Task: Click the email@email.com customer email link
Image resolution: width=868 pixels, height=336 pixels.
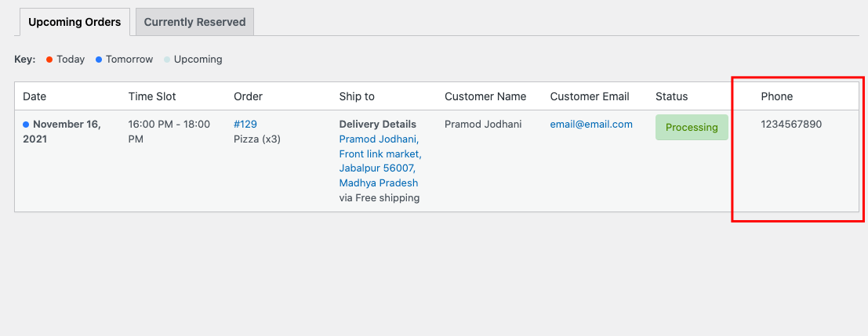Action: pos(591,124)
